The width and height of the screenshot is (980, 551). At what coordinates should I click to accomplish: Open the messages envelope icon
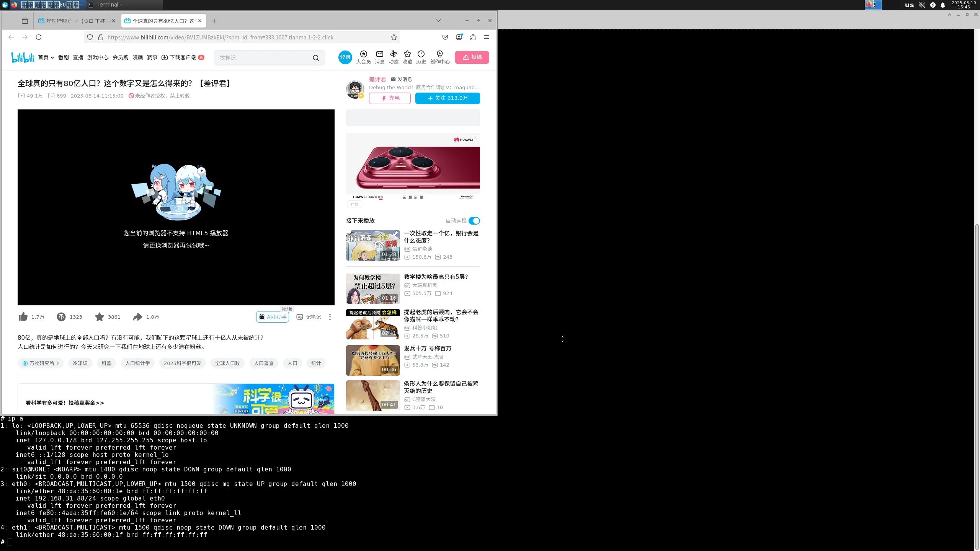pyautogui.click(x=379, y=54)
